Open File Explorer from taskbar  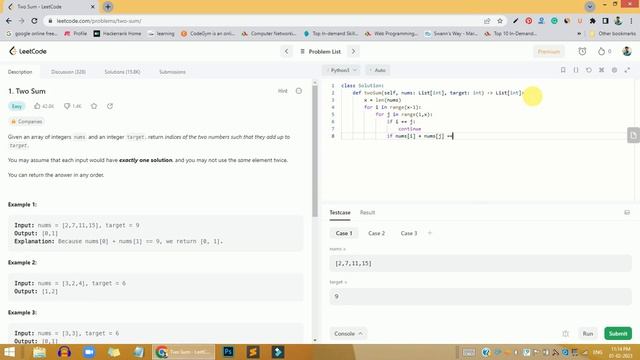click(x=40, y=352)
